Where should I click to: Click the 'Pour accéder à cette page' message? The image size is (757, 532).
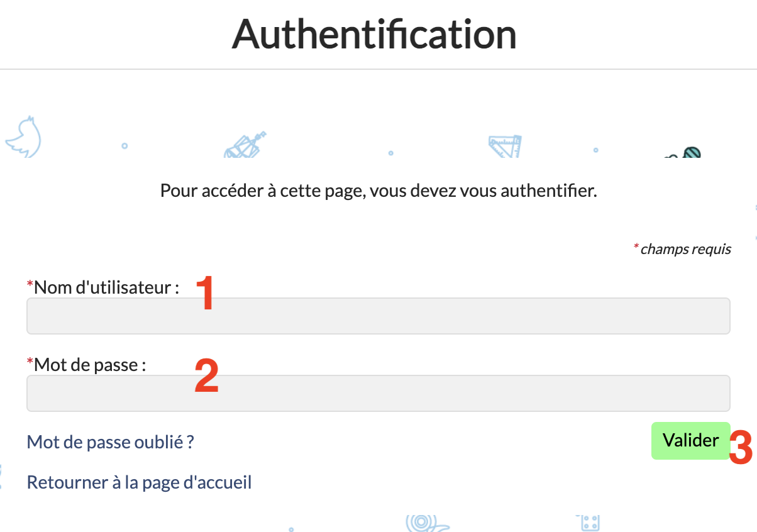click(378, 191)
